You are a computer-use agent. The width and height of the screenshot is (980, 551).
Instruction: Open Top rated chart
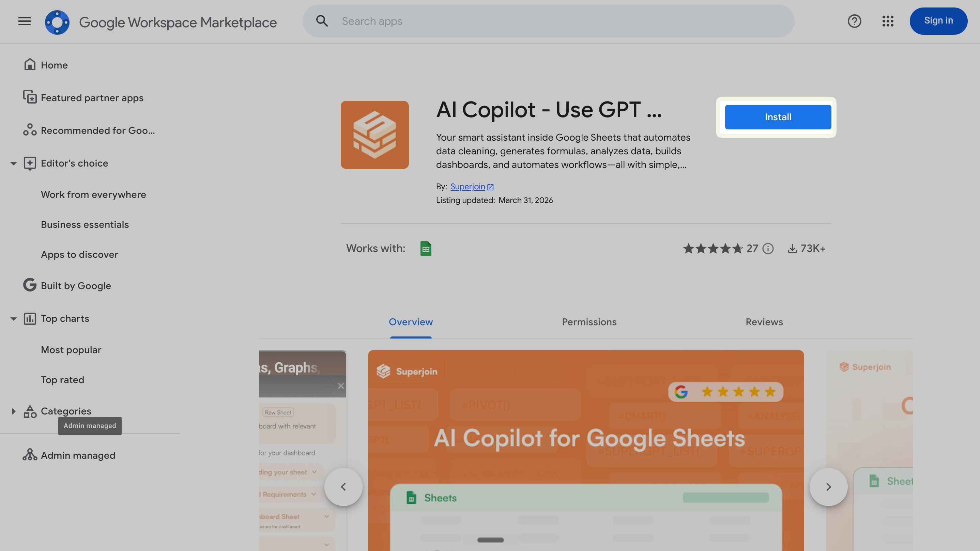click(x=62, y=380)
